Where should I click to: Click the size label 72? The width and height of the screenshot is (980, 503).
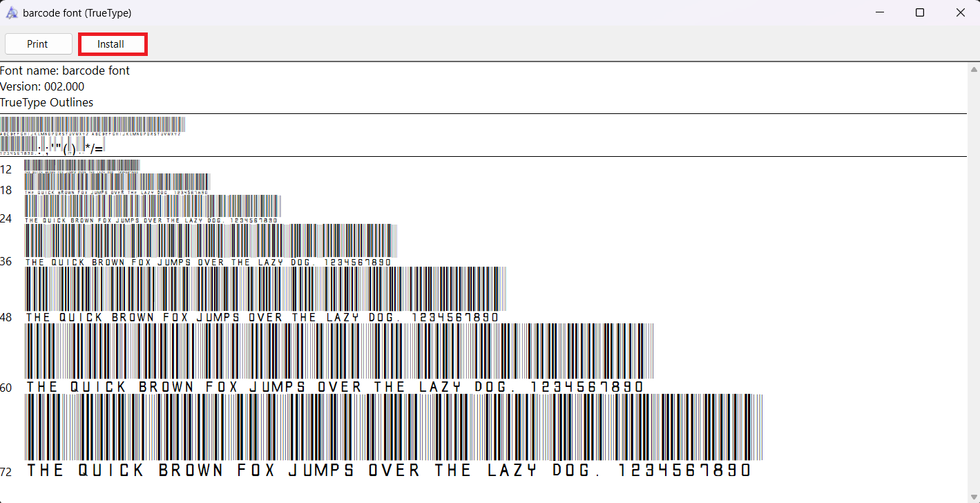pos(6,472)
